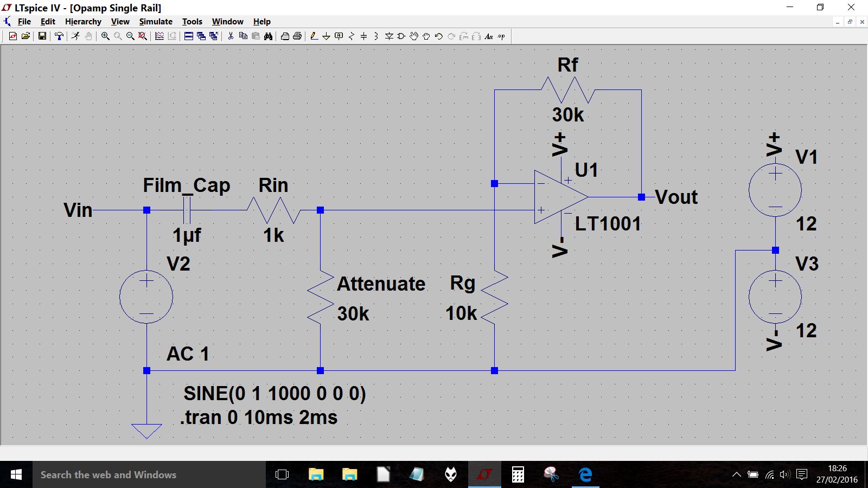Open the File menu
Screen dimensions: 868x488
[24, 22]
